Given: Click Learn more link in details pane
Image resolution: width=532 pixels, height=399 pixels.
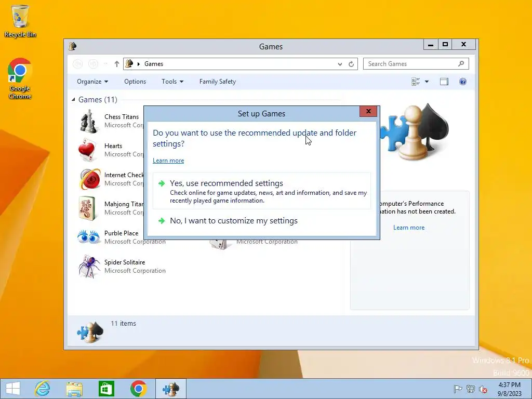Looking at the screenshot, I should 409,228.
